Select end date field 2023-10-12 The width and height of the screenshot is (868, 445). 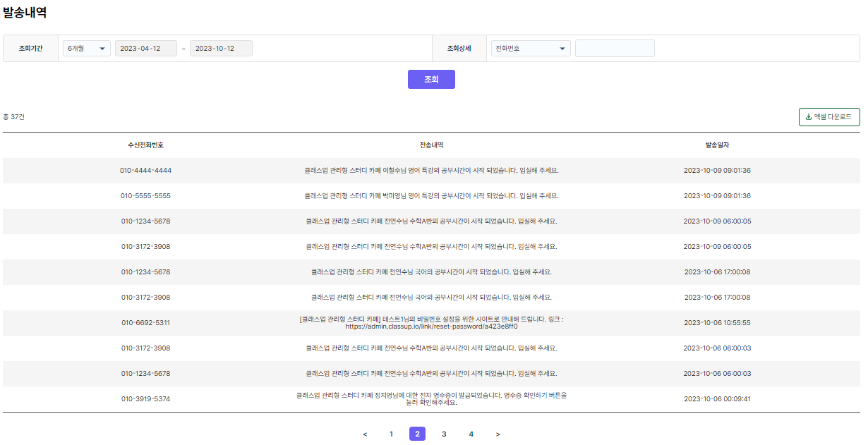click(x=220, y=49)
